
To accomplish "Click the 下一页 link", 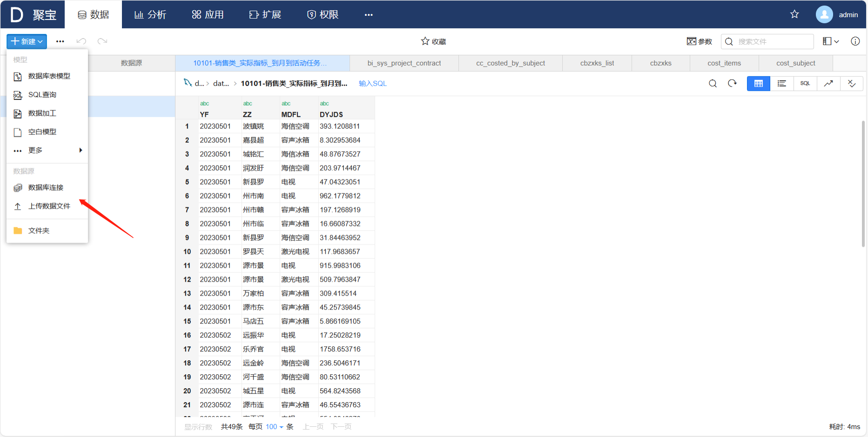I will 341,427.
